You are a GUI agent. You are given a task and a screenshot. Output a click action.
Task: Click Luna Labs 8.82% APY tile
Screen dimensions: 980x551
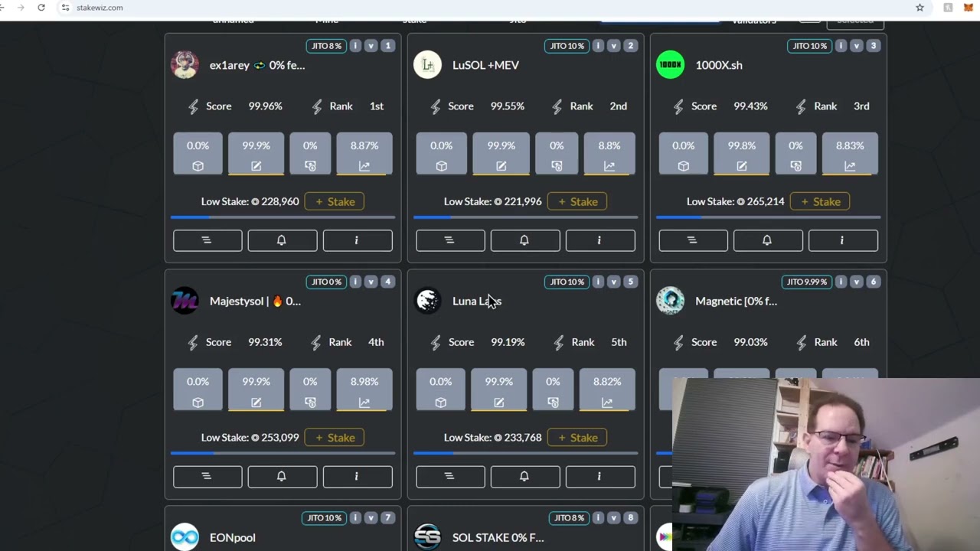pos(606,390)
